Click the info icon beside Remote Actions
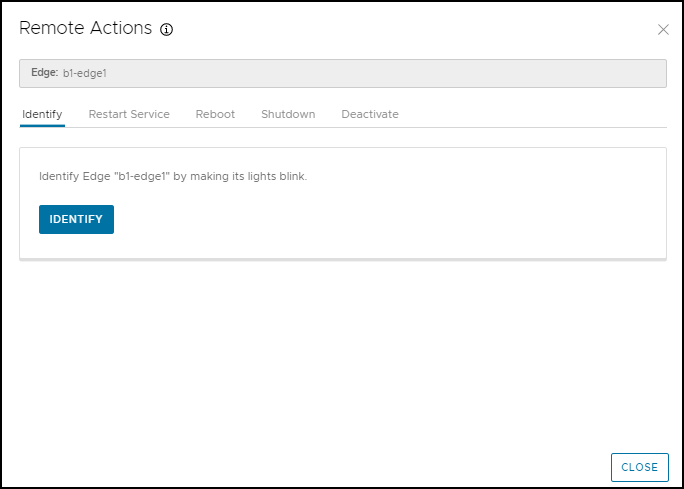The height and width of the screenshot is (489, 684). 166,30
